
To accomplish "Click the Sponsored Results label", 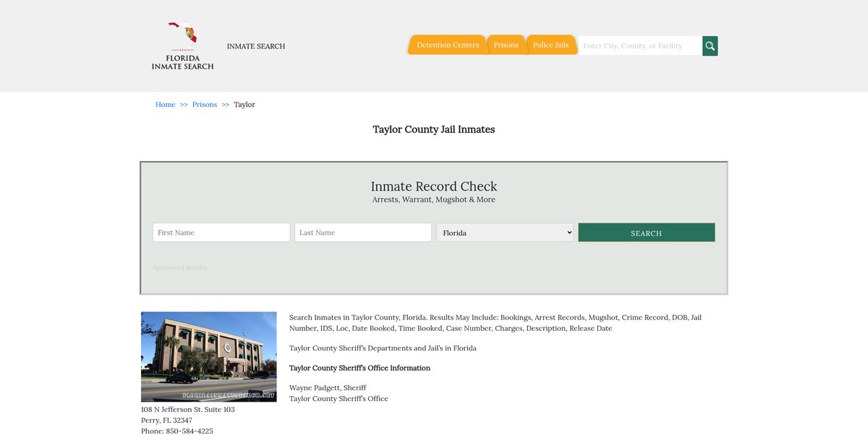I will tap(179, 267).
